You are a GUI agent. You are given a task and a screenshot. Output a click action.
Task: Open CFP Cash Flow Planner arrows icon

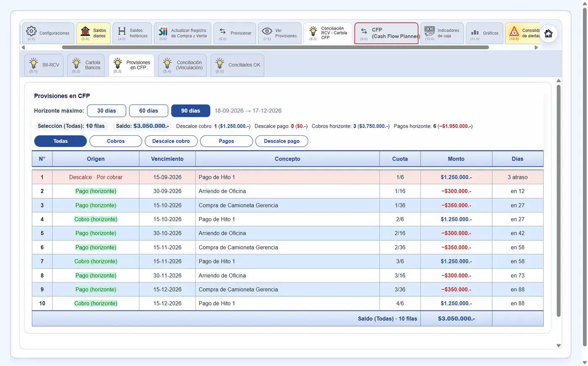(364, 32)
